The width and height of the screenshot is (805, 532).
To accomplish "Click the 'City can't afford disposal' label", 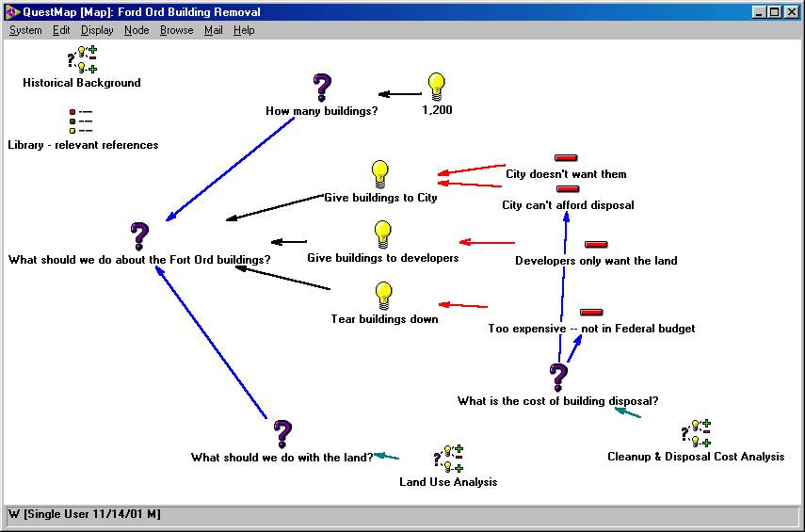I will click(x=568, y=205).
